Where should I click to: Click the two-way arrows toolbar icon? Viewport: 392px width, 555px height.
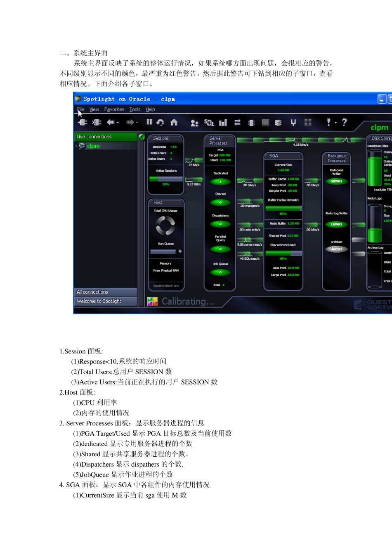coord(237,122)
